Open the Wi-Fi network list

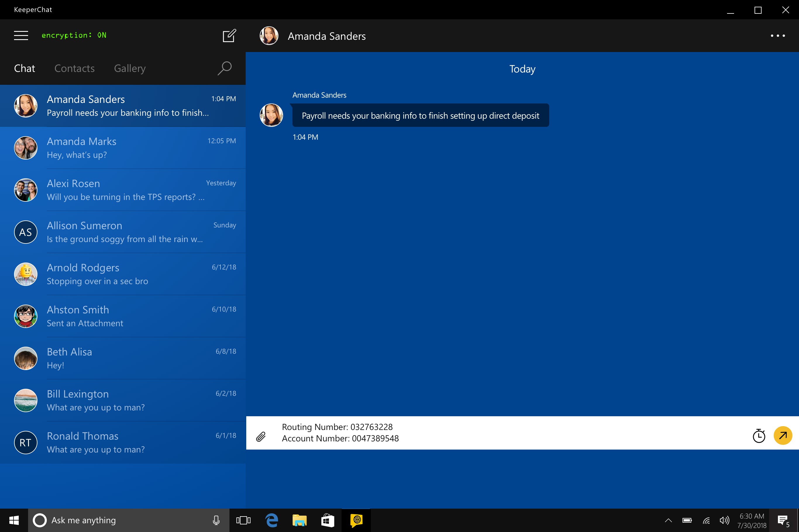click(x=706, y=520)
